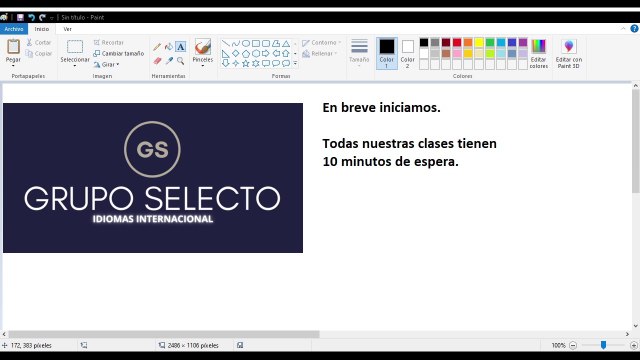Switch to the Inicio tab

42,29
